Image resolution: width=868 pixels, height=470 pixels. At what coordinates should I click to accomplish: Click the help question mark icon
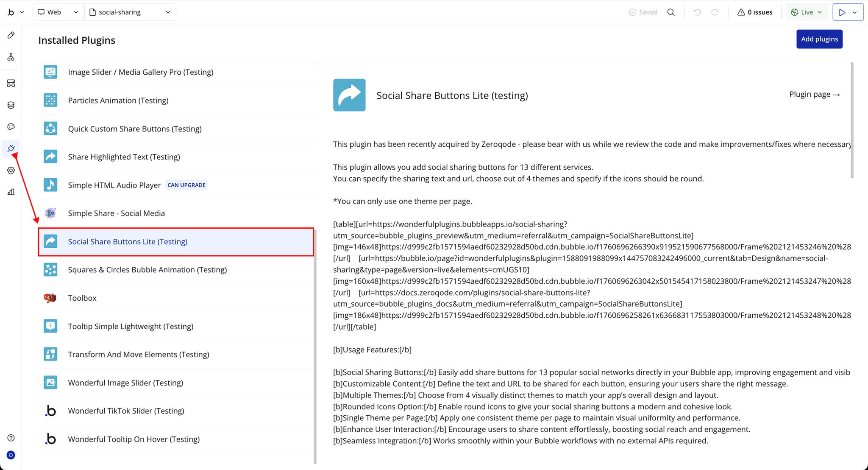pos(11,438)
